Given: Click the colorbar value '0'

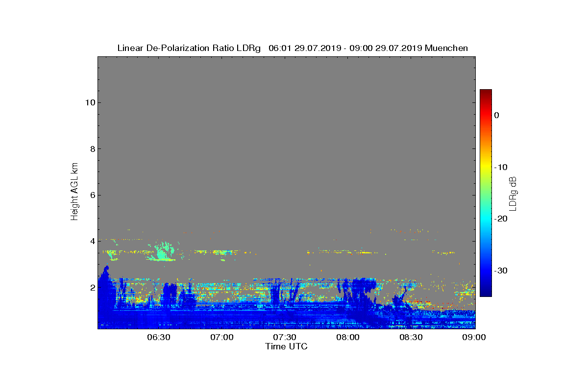Looking at the screenshot, I should (496, 115).
